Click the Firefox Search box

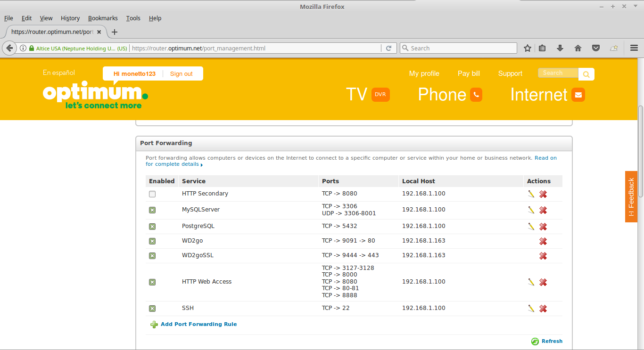click(x=458, y=48)
